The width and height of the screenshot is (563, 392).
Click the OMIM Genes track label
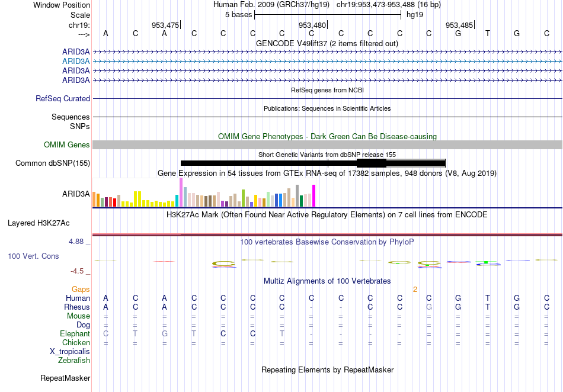[66, 144]
